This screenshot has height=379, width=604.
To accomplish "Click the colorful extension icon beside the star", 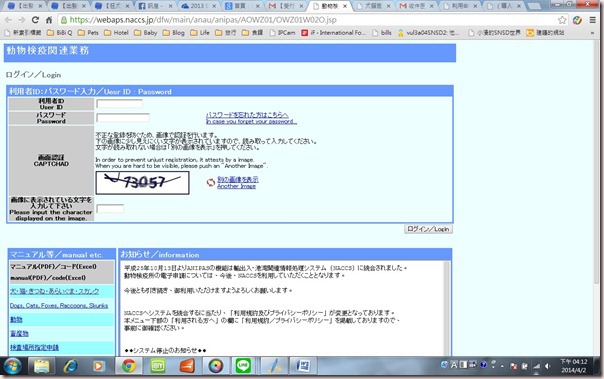I will [577, 20].
